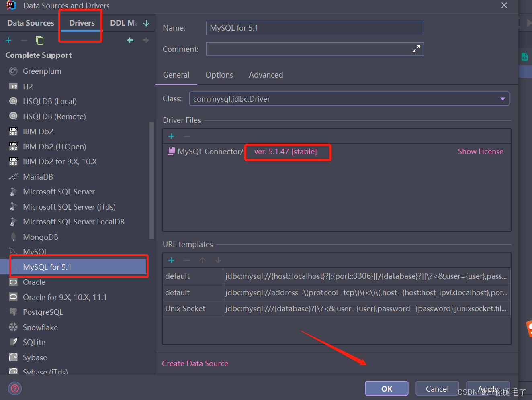Screen dimensions: 532x400
Task: Click the OK button
Action: 387,388
